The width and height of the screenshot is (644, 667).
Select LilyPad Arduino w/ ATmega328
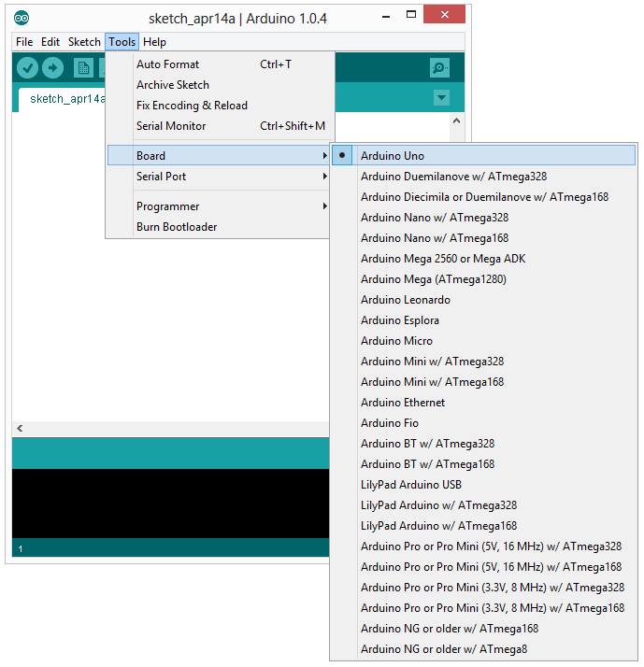(483, 505)
